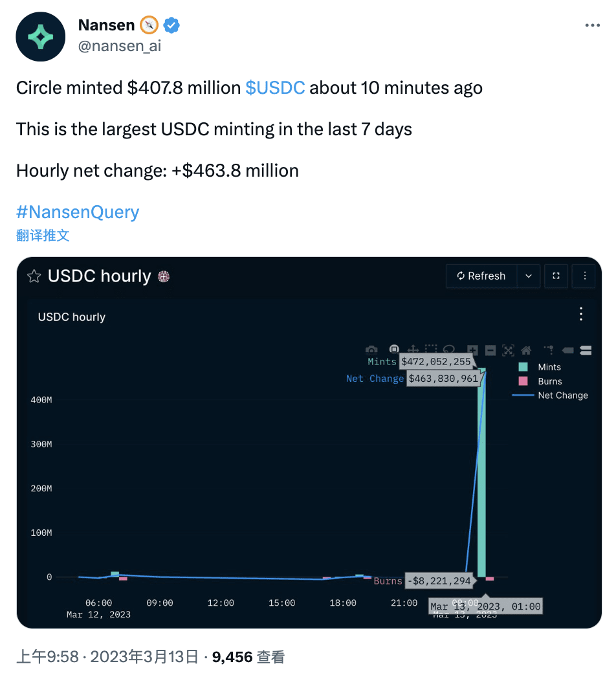Image resolution: width=616 pixels, height=677 pixels.
Task: Open the chart's inner three-dot options menu
Action: (x=580, y=314)
